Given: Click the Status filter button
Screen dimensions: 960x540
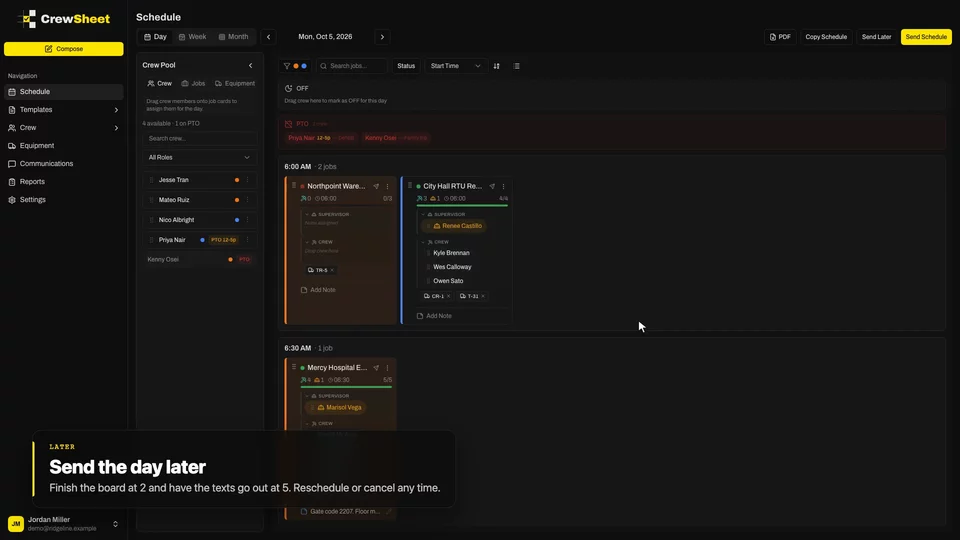Looking at the screenshot, I should click(406, 66).
